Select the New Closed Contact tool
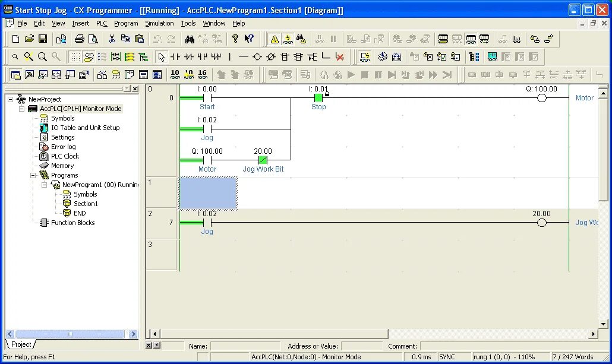Screen dimensions: 612x364 pos(189,57)
